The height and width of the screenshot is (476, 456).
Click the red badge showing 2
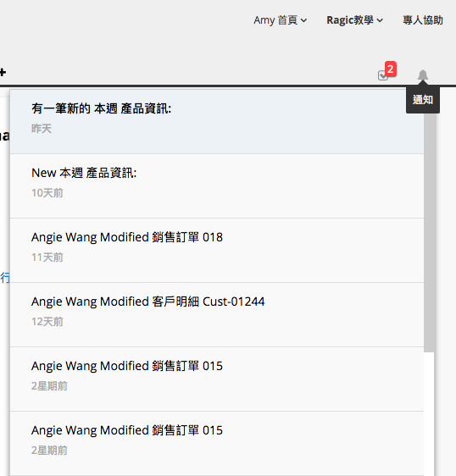(x=391, y=69)
